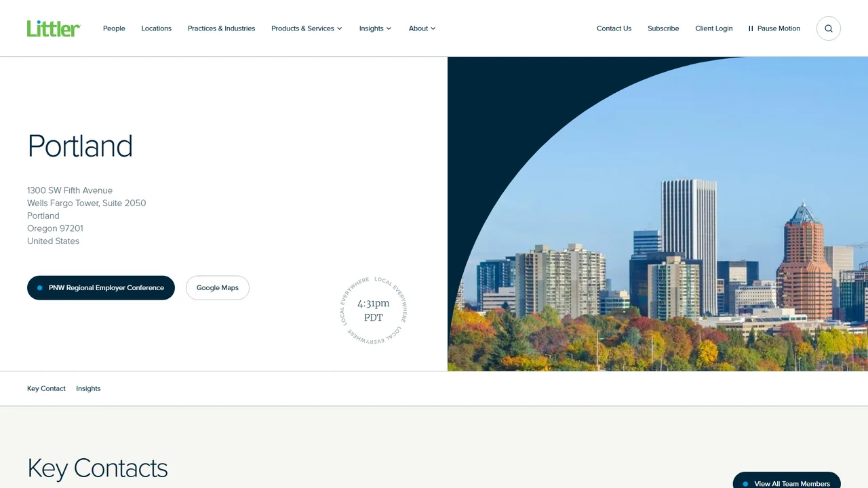
Task: Click the "Wells Fargo Tower, Suite 2050" text
Action: pyautogui.click(x=87, y=203)
